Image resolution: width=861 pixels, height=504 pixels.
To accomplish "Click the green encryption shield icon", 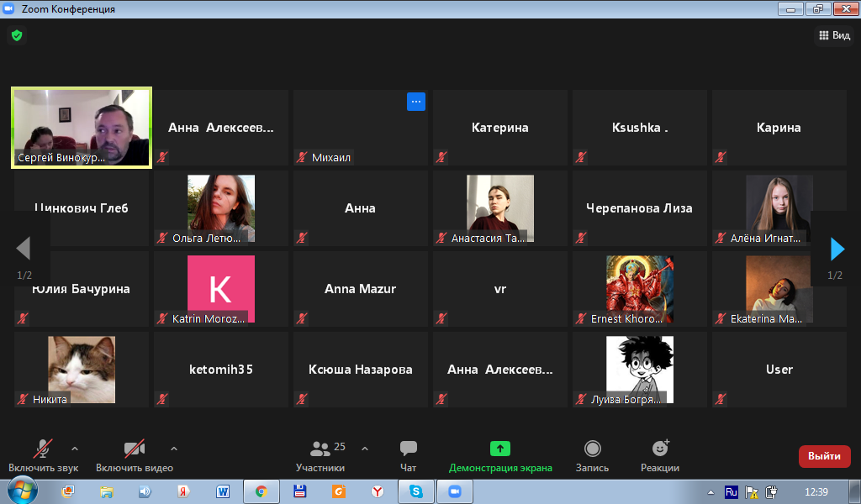I will coord(16,35).
